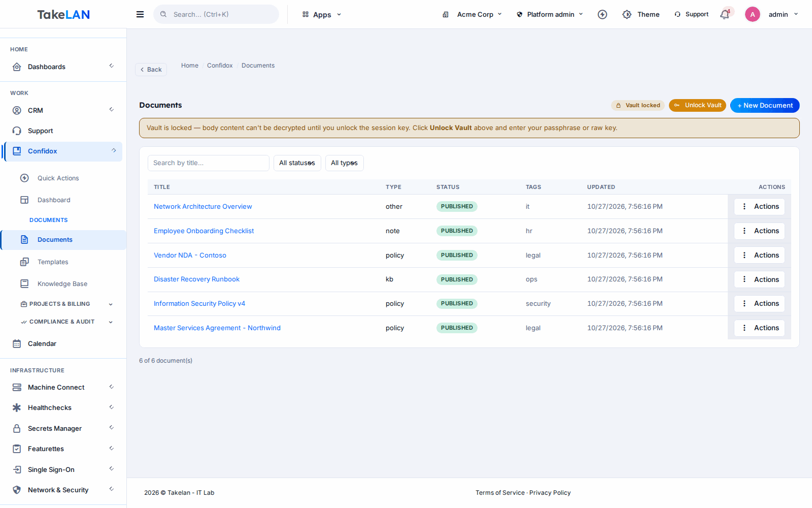The height and width of the screenshot is (508, 812).
Task: Click the Dashboards home icon in sidebar
Action: (17, 67)
